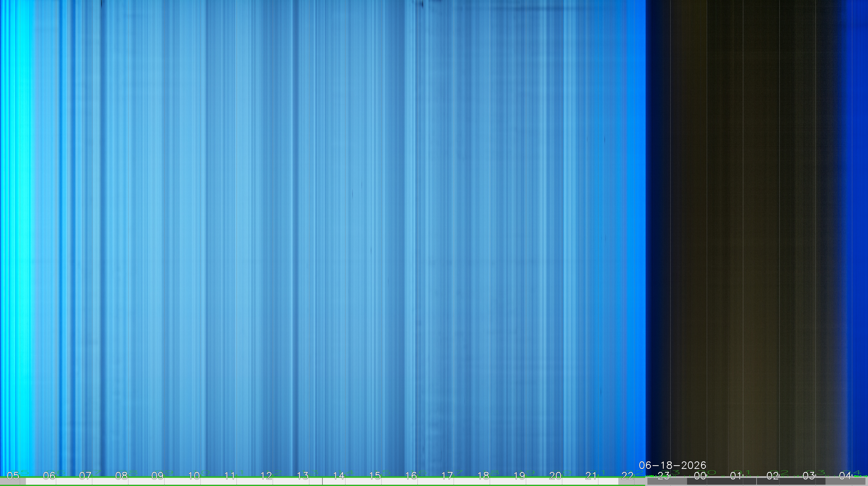This screenshot has height=486, width=868.
Task: Click the white "23" hour label
Action: click(664, 476)
